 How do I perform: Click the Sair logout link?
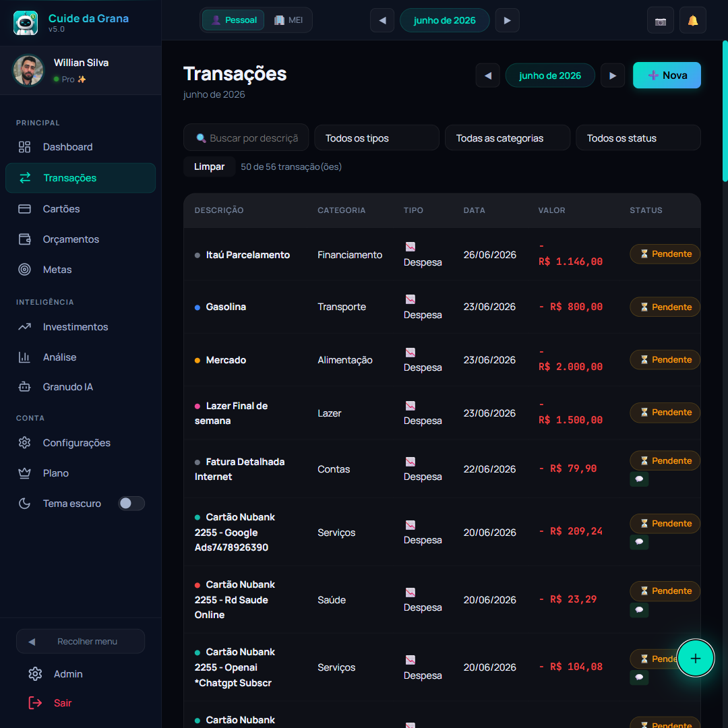[x=62, y=703]
